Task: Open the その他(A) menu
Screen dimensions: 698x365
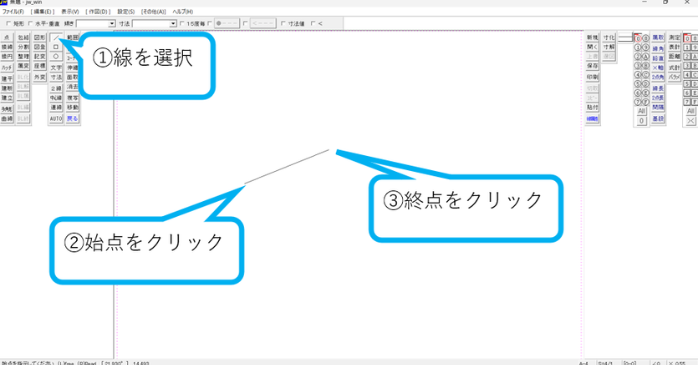Action: tap(154, 12)
